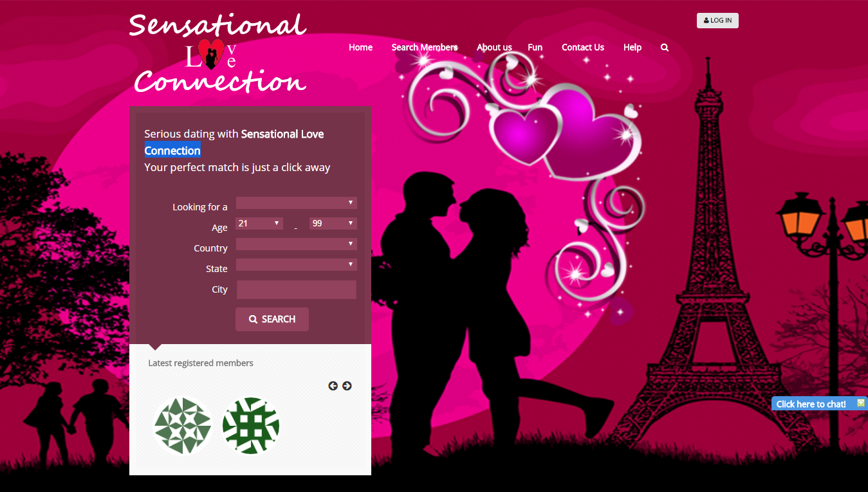Click the Country label
This screenshot has height=492, width=868.
pyautogui.click(x=210, y=248)
